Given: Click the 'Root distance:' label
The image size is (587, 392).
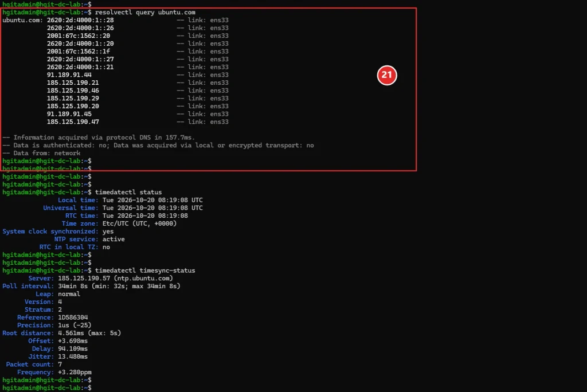Looking at the screenshot, I should point(28,333).
